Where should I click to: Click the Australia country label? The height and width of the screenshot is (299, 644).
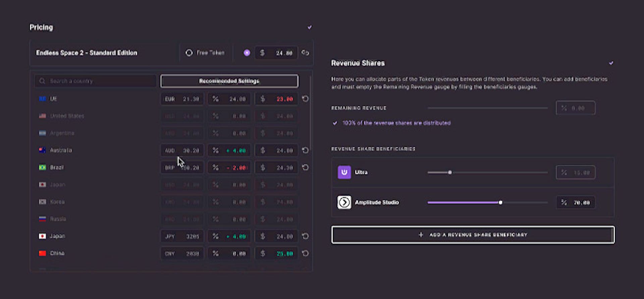pos(61,150)
